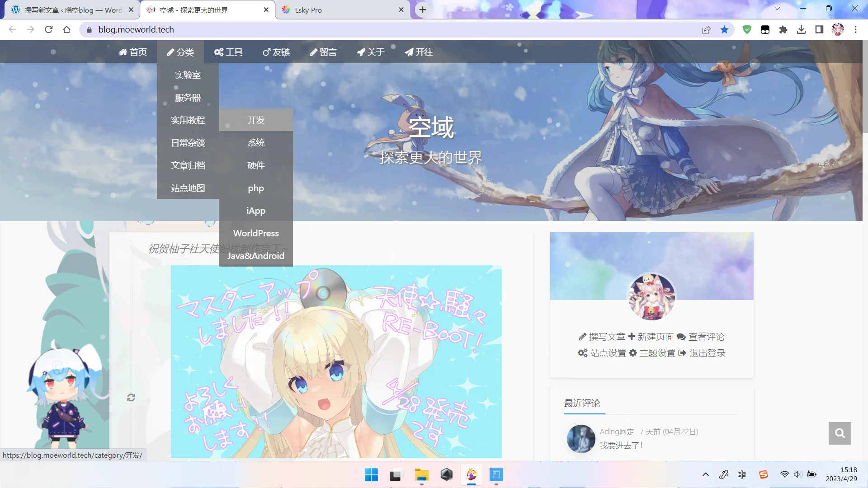Expand 实用教程 submenu entry

point(188,120)
